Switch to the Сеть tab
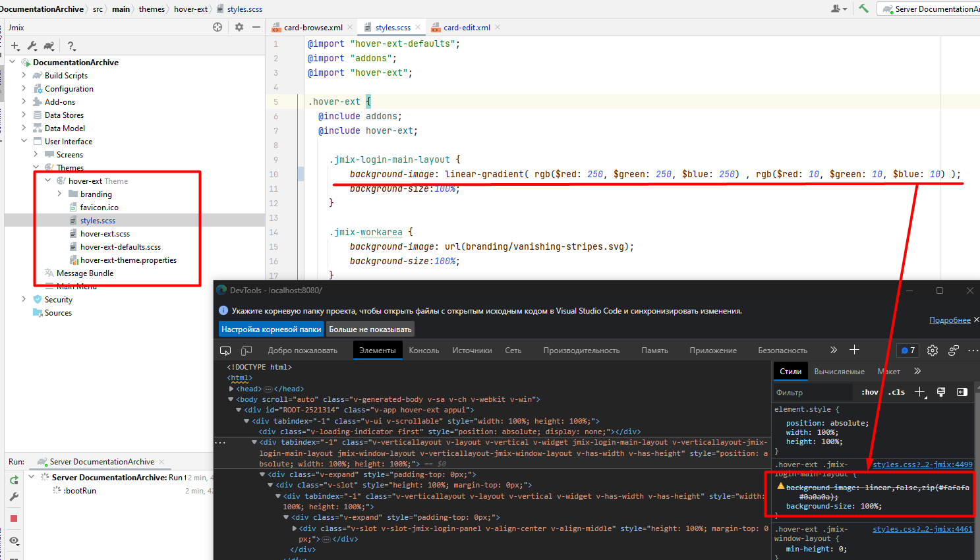The height and width of the screenshot is (560, 980). (513, 350)
